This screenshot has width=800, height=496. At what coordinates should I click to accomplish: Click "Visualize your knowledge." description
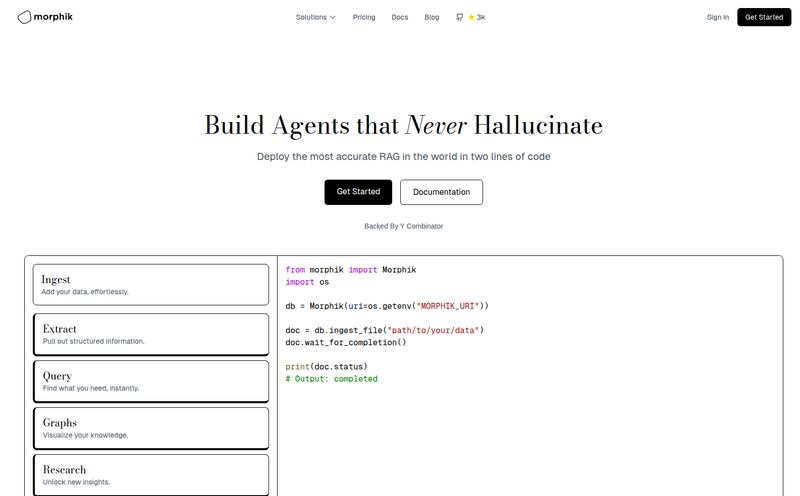(x=86, y=435)
